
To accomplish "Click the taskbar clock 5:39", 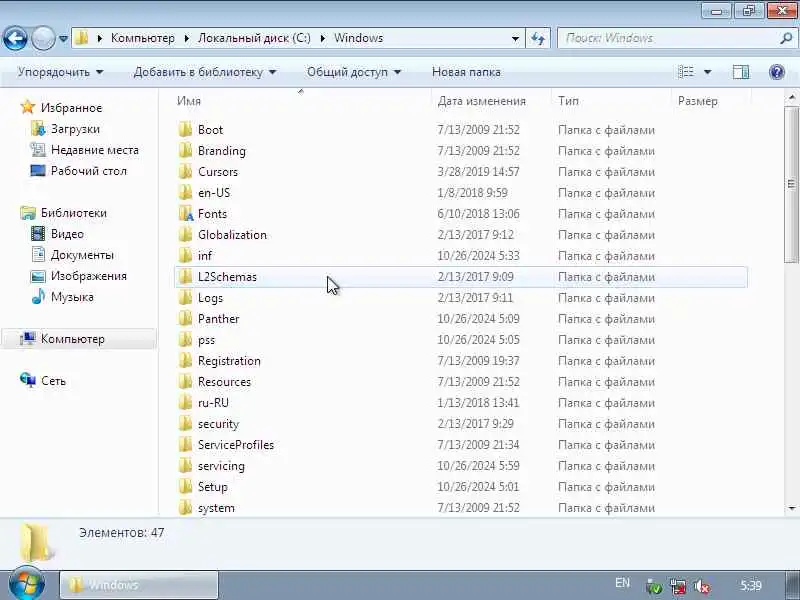I will point(751,586).
